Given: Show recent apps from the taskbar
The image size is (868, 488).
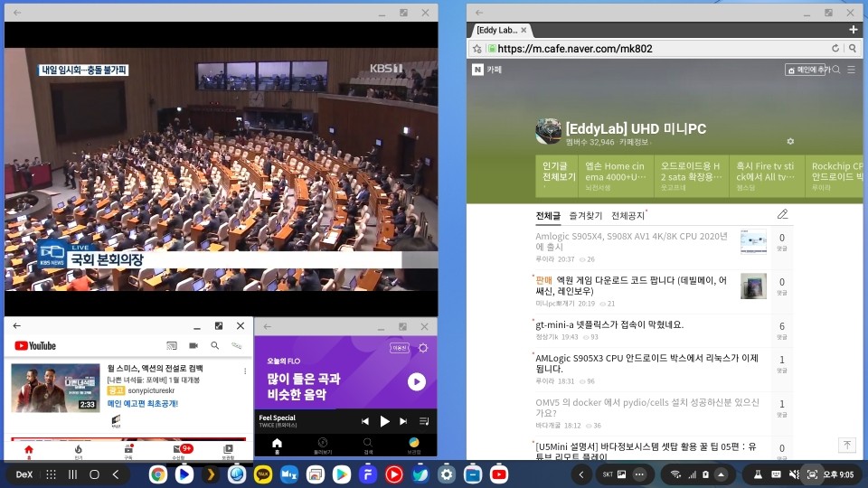Looking at the screenshot, I should tap(72, 474).
